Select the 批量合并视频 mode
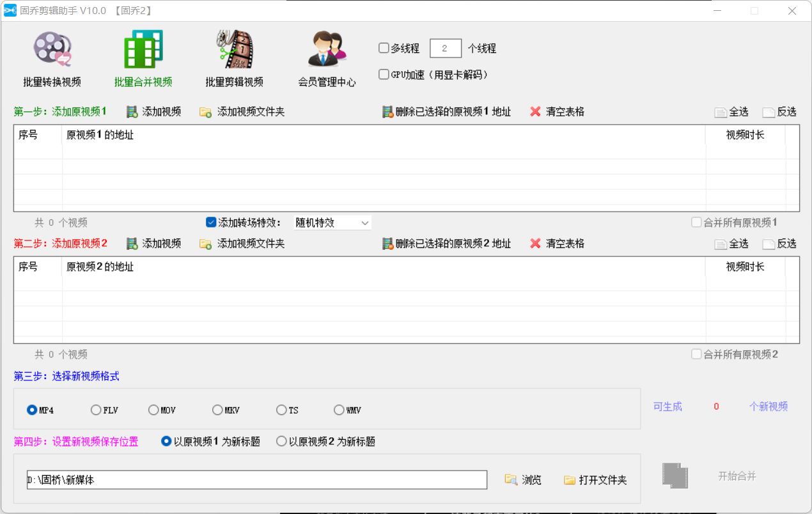Image resolution: width=812 pixels, height=514 pixels. 143,59
